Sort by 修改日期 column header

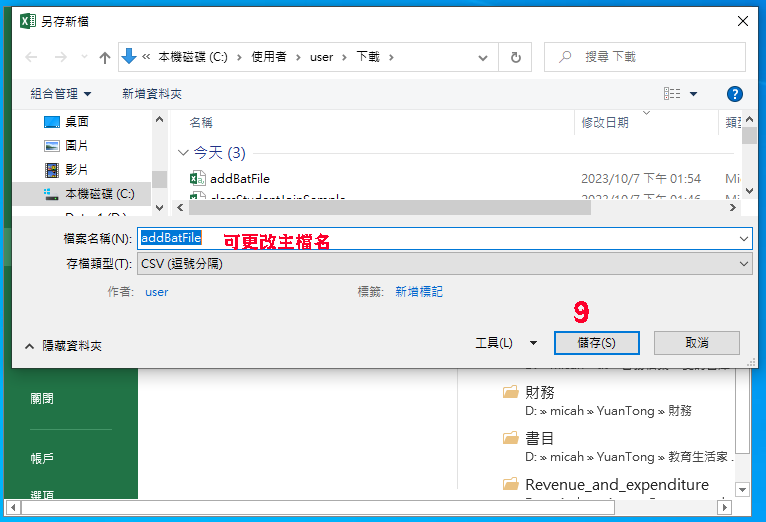[605, 123]
